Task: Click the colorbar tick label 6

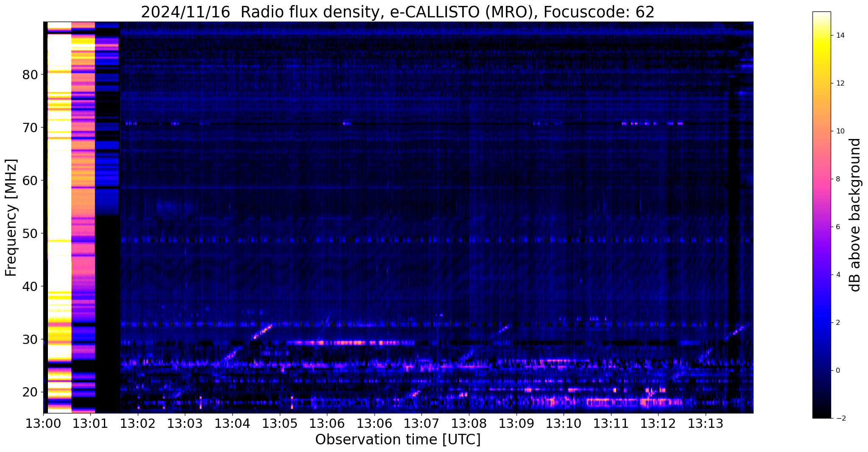Action: coord(837,227)
